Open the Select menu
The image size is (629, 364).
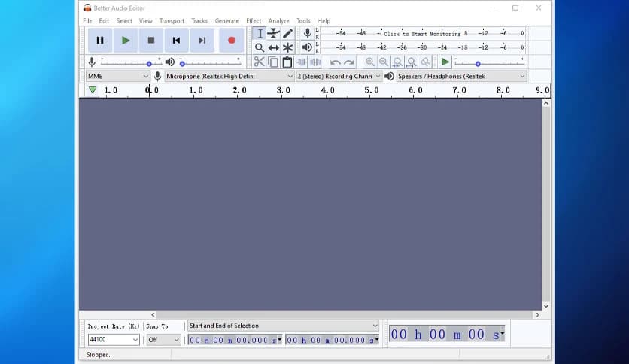124,20
